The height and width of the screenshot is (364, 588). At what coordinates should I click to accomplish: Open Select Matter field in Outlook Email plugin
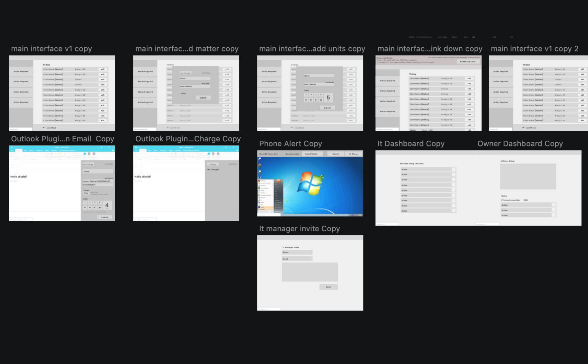pyautogui.click(x=98, y=185)
